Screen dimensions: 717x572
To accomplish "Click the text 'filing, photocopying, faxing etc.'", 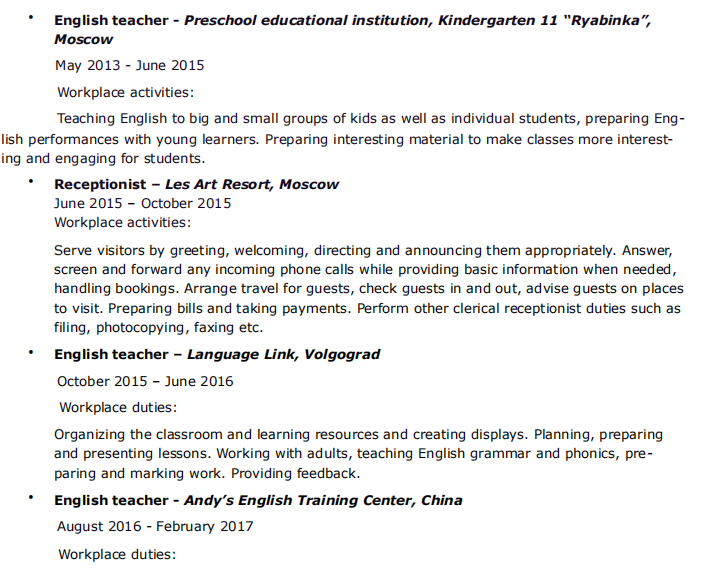I will tap(159, 327).
